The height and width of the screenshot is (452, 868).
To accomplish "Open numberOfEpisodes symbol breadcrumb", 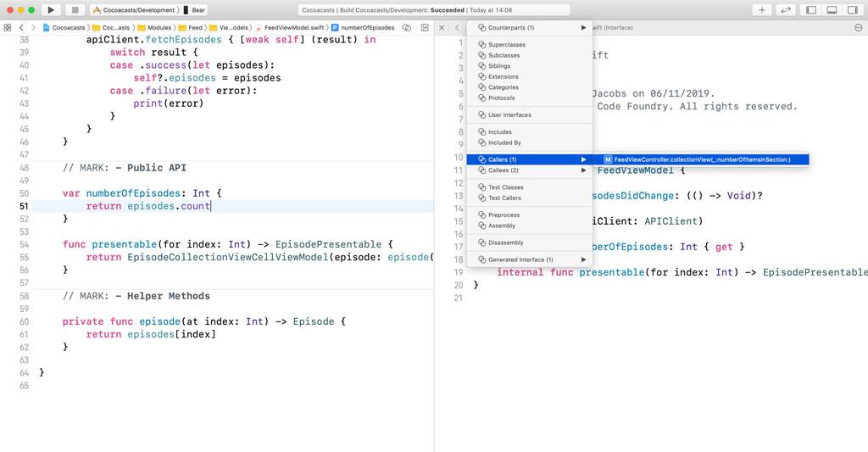I will tap(363, 27).
